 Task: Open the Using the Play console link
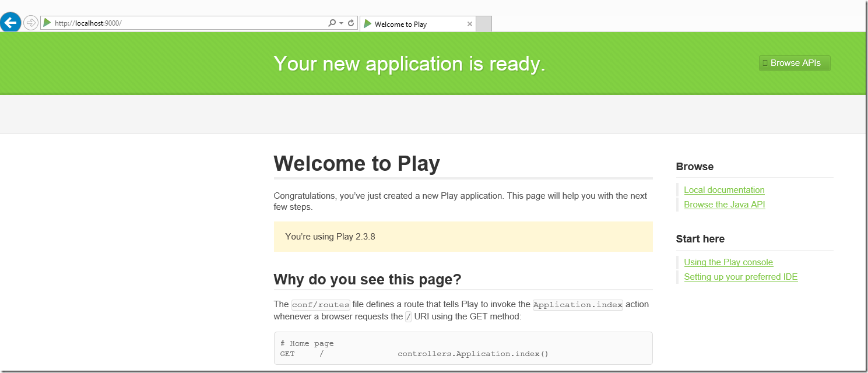coord(728,262)
